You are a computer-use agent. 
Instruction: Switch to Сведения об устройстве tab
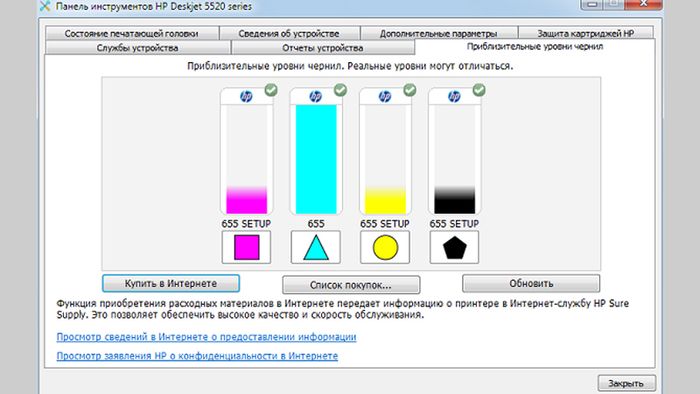[289, 33]
